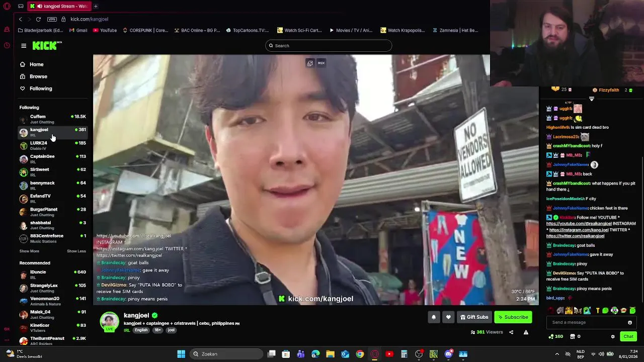The height and width of the screenshot is (362, 644).
Task: Click the Kick logo
Action: click(x=47, y=46)
